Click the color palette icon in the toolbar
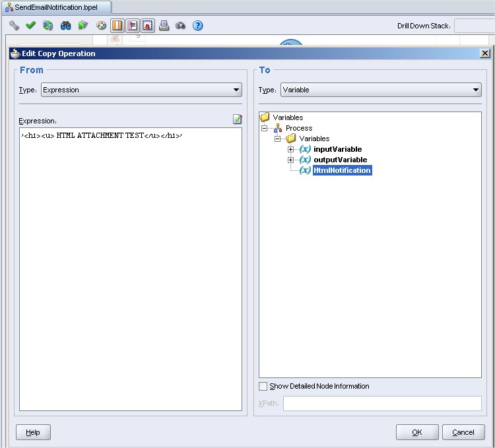 tap(101, 26)
